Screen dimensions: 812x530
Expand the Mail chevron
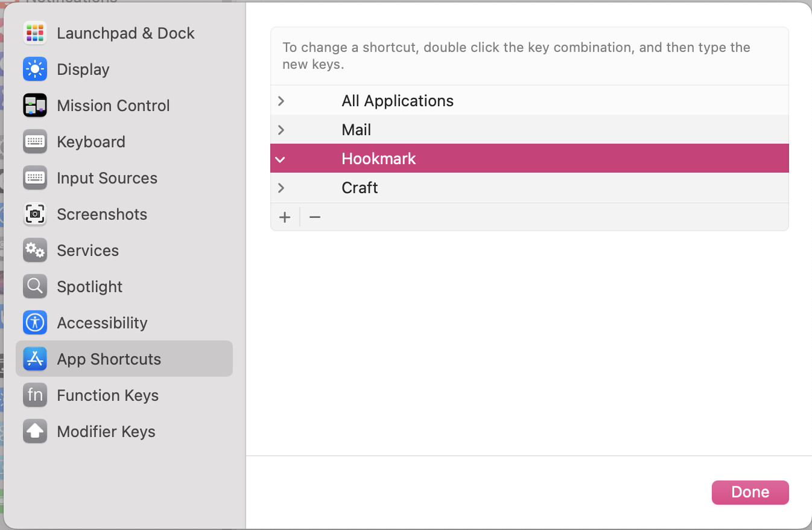(x=281, y=130)
